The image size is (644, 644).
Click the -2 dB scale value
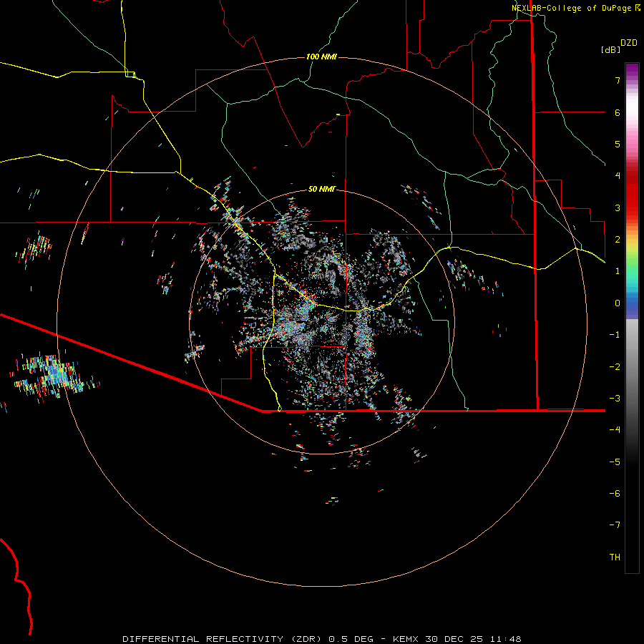click(x=615, y=367)
